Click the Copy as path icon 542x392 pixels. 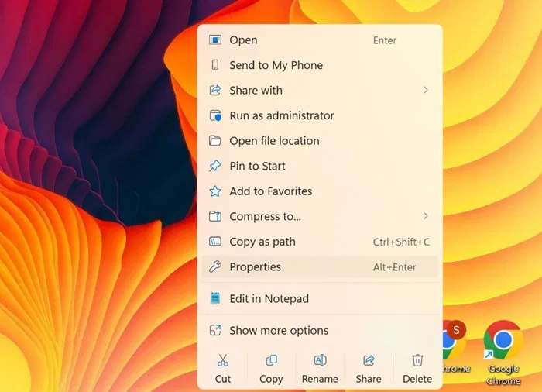215,242
